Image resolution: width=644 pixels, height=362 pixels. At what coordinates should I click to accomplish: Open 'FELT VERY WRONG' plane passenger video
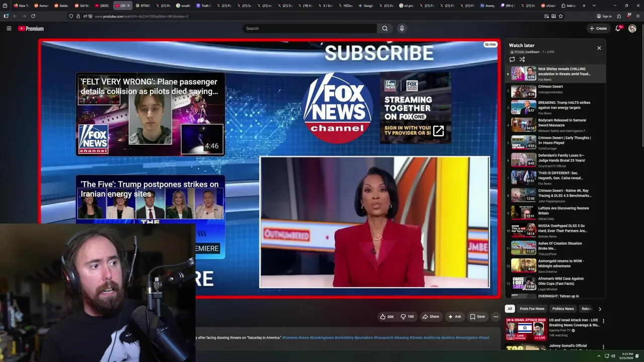(x=150, y=114)
